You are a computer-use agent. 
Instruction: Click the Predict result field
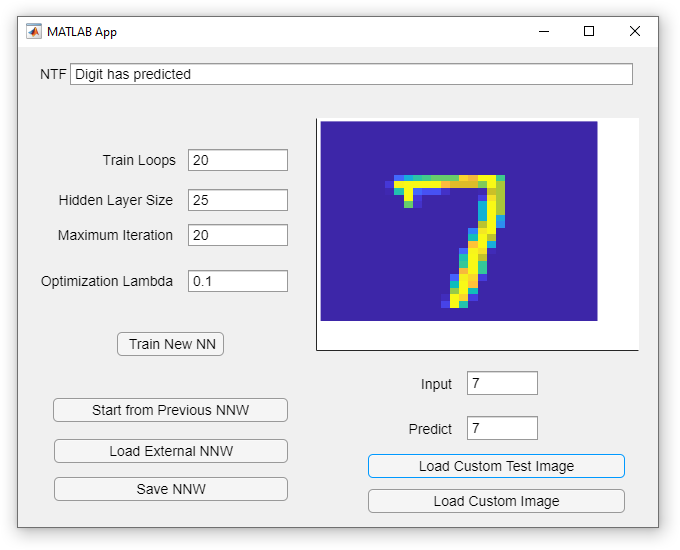click(x=502, y=428)
